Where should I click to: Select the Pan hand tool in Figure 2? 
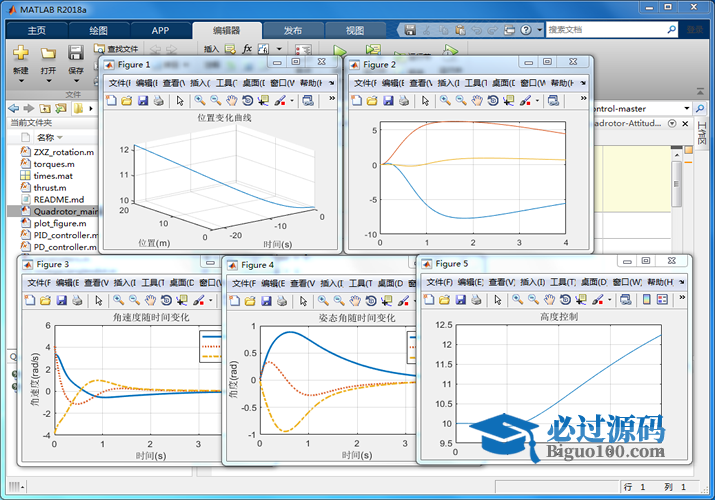pyautogui.click(x=476, y=101)
